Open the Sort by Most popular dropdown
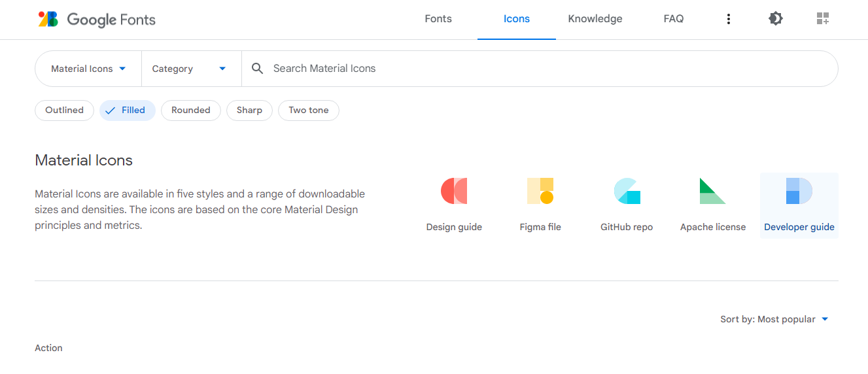This screenshot has height=374, width=868. click(x=774, y=320)
